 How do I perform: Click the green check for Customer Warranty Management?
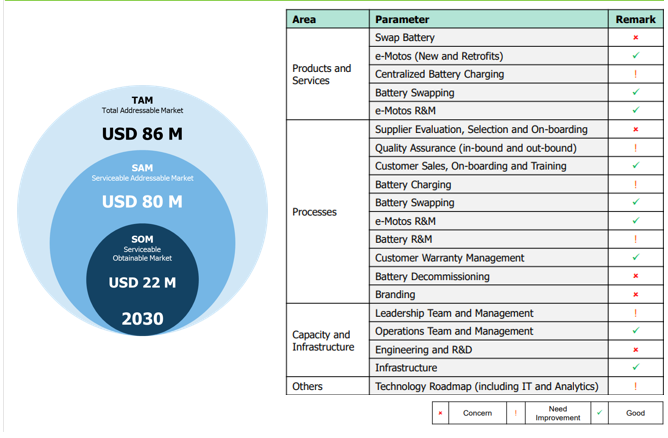click(636, 257)
